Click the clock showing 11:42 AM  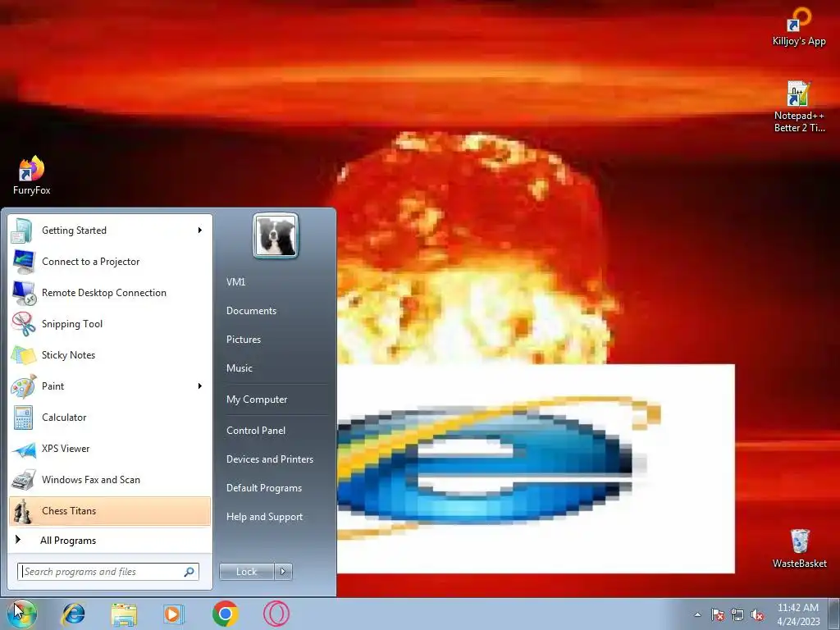[x=798, y=608]
